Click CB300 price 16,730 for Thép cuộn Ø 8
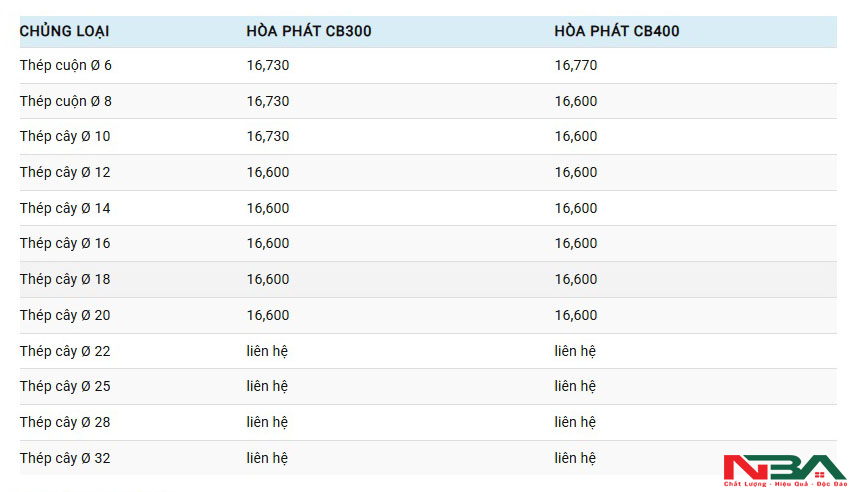 pyautogui.click(x=268, y=101)
